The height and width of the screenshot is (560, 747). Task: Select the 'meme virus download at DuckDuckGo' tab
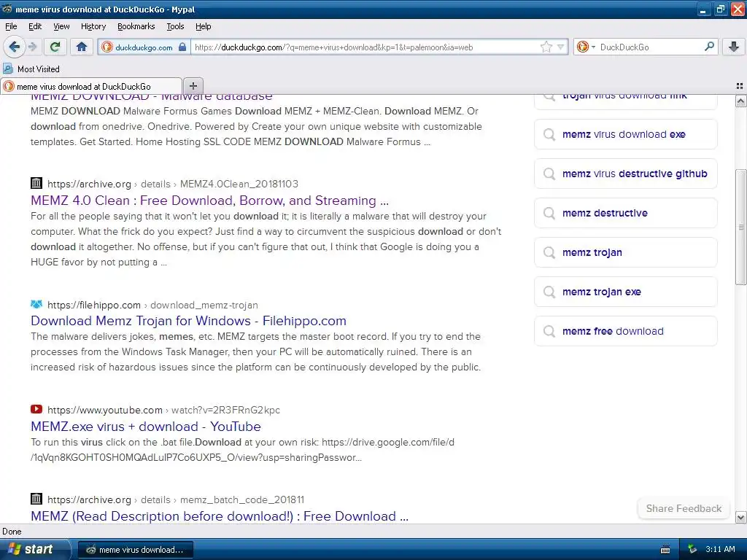pyautogui.click(x=91, y=86)
